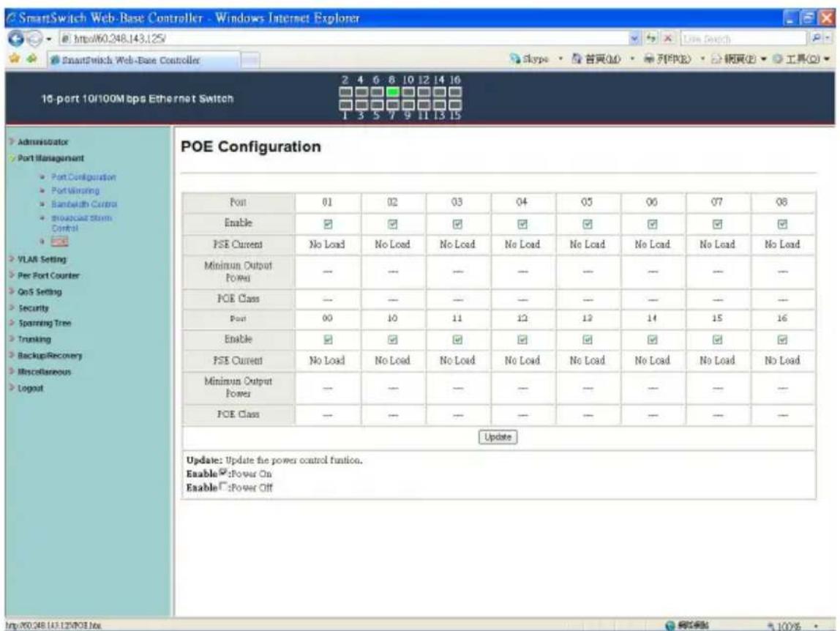Click the page icon in address bar

tap(65, 39)
